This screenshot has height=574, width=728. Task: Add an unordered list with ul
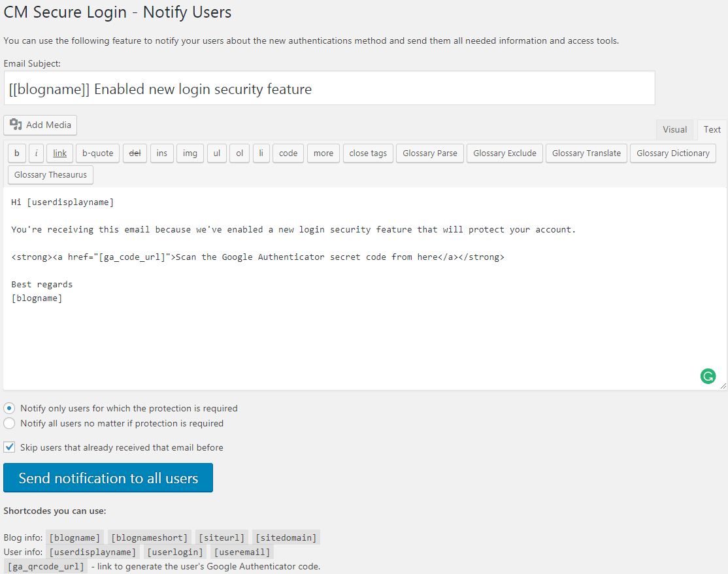pos(217,153)
